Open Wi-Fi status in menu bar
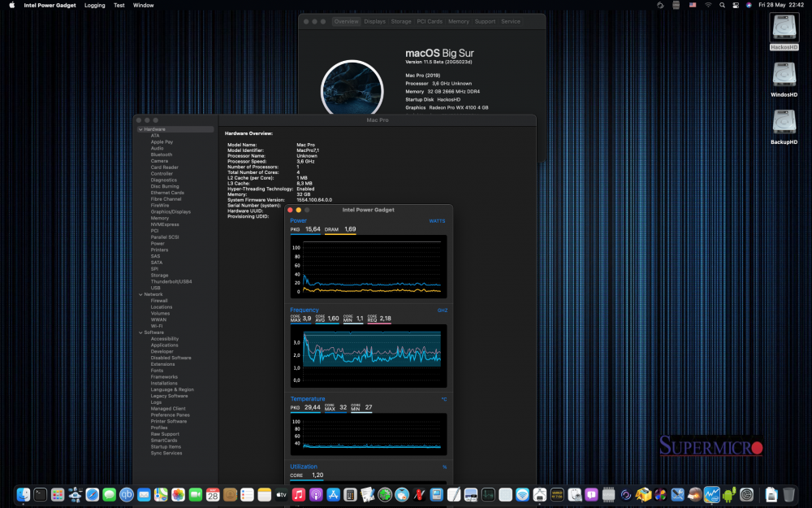 (708, 5)
